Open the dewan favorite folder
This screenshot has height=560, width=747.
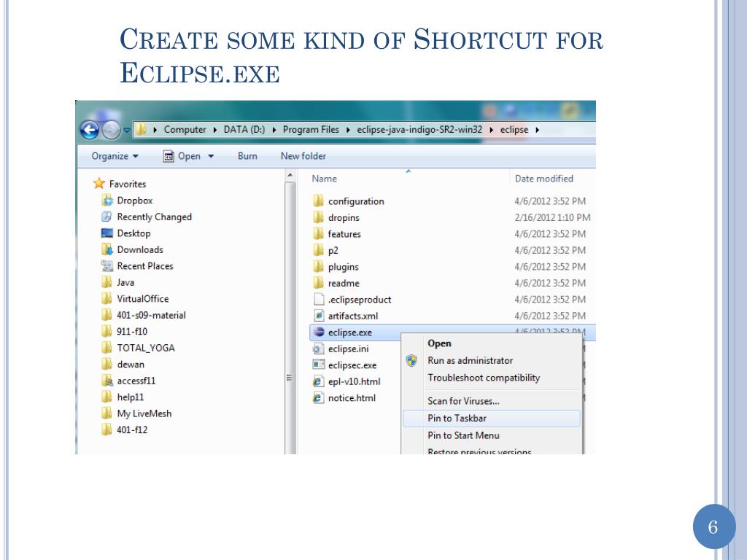[131, 365]
